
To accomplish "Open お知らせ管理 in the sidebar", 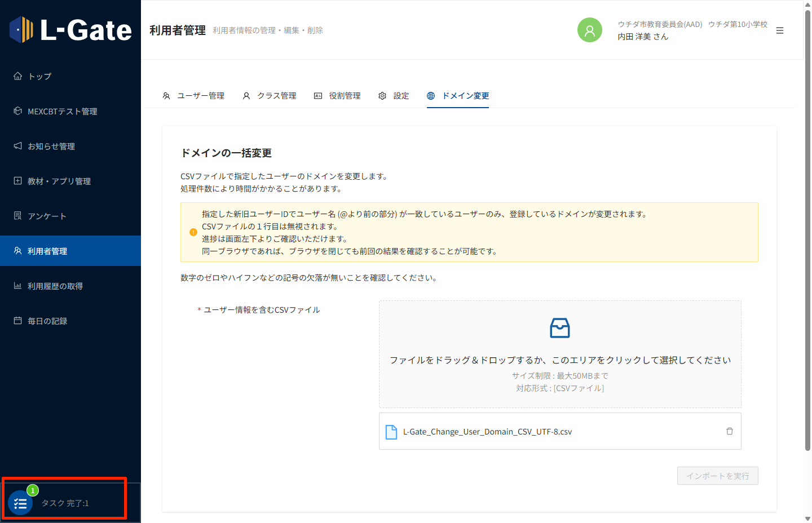I will 51,147.
